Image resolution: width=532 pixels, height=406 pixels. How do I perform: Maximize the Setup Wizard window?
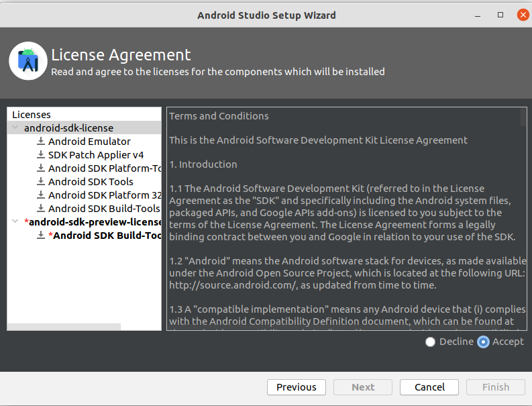(x=500, y=15)
